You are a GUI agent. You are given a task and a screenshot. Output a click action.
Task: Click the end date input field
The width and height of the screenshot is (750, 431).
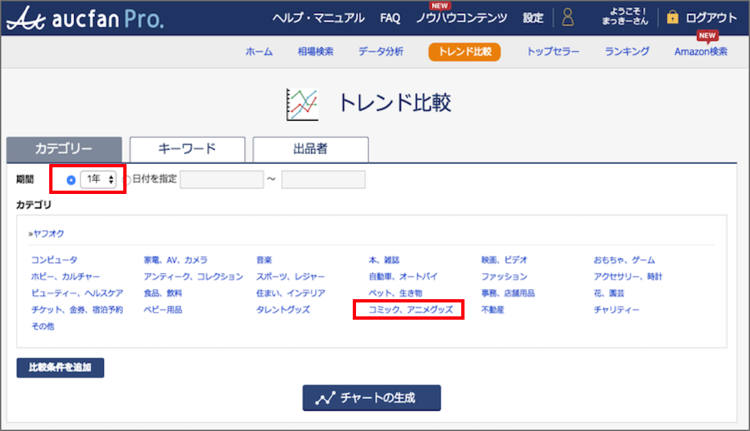(323, 179)
